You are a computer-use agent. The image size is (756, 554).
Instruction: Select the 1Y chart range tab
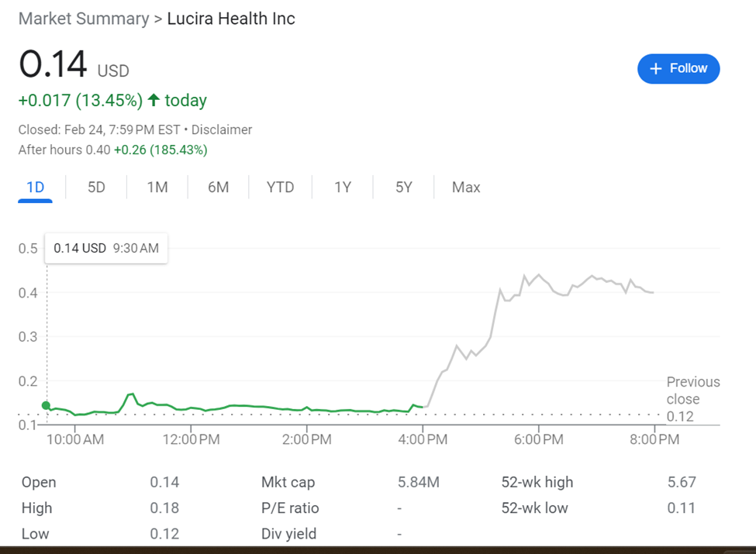[x=342, y=187]
